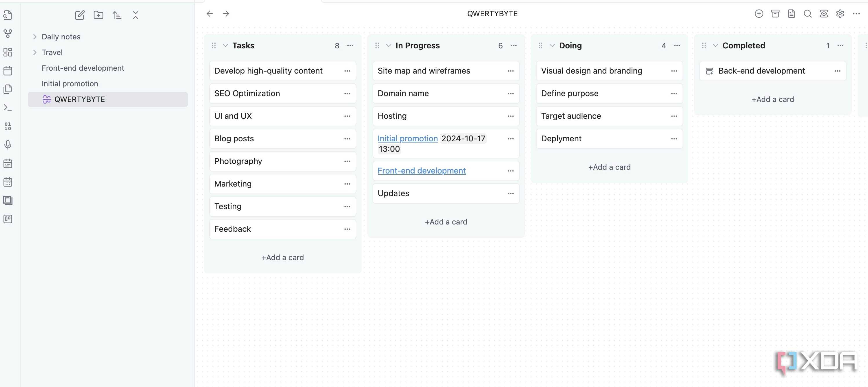This screenshot has width=868, height=387.
Task: Open the Initial promotion link in the card
Action: tap(408, 138)
